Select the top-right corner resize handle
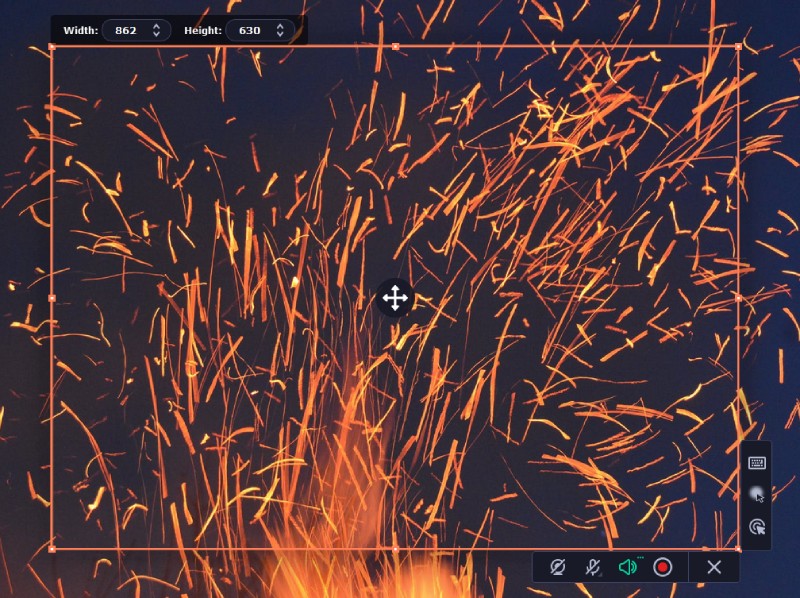This screenshot has width=800, height=598. [x=739, y=46]
